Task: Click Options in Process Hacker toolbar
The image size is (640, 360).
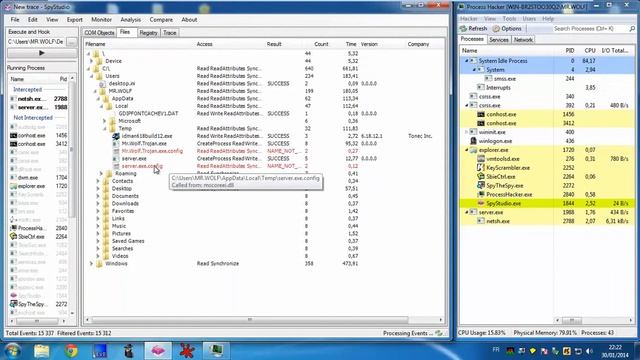Action: [507, 29]
